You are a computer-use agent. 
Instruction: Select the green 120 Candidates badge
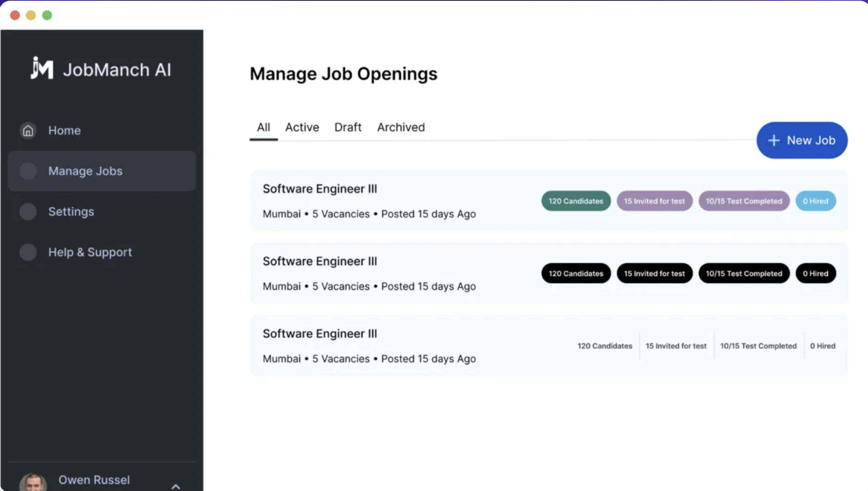(576, 201)
